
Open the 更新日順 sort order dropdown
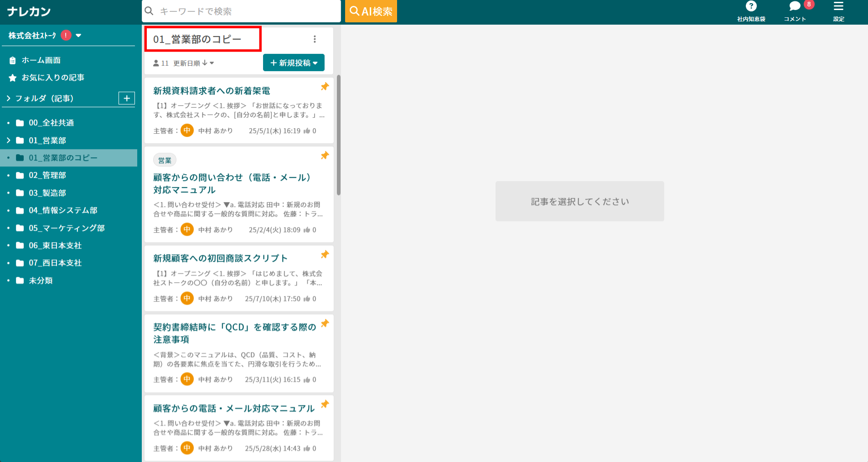191,63
